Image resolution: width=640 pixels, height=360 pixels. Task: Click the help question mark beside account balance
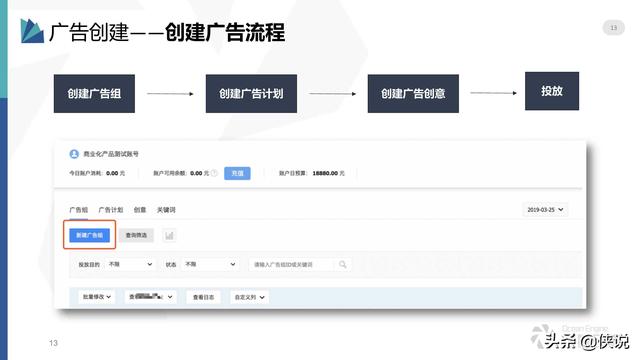214,173
